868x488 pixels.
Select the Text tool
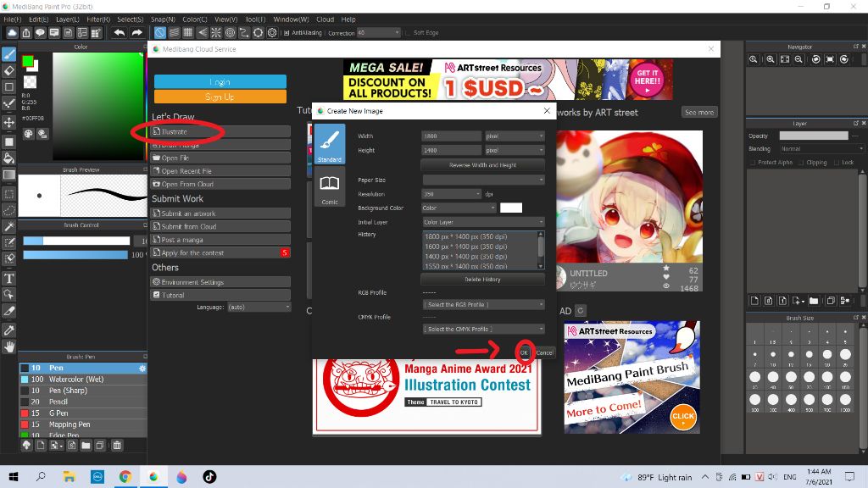8,278
